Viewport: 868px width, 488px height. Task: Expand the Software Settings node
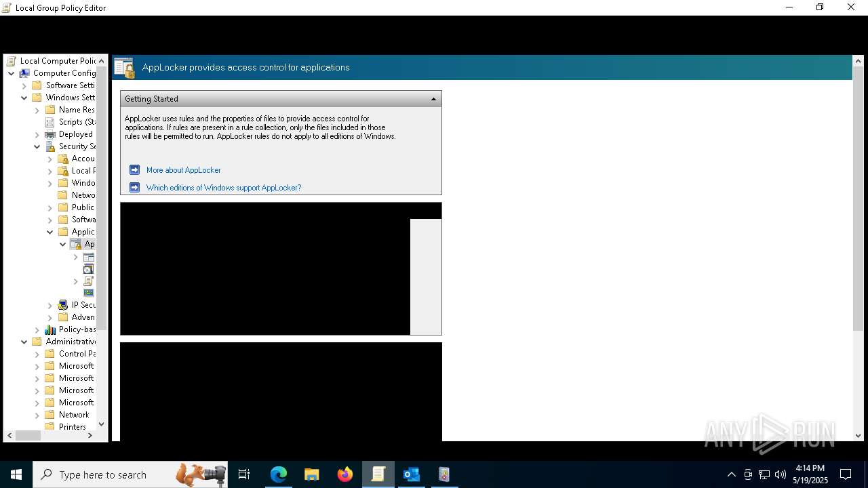coord(24,85)
